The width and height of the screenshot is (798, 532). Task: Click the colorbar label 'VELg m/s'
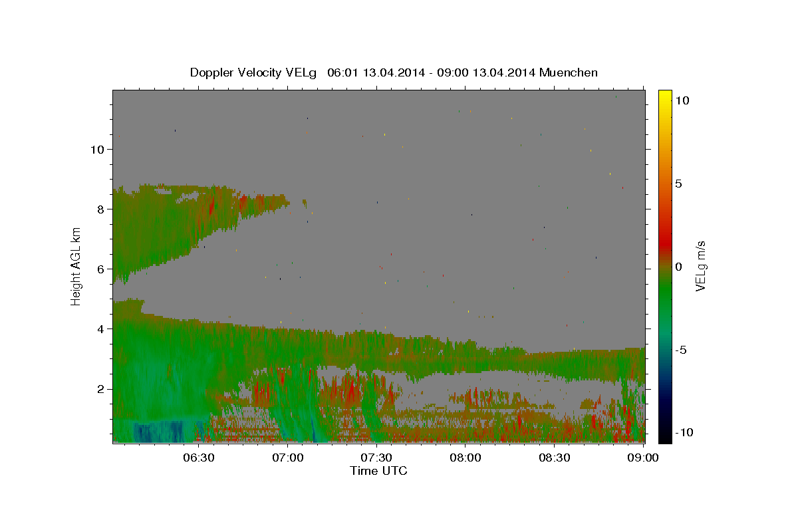coord(700,267)
